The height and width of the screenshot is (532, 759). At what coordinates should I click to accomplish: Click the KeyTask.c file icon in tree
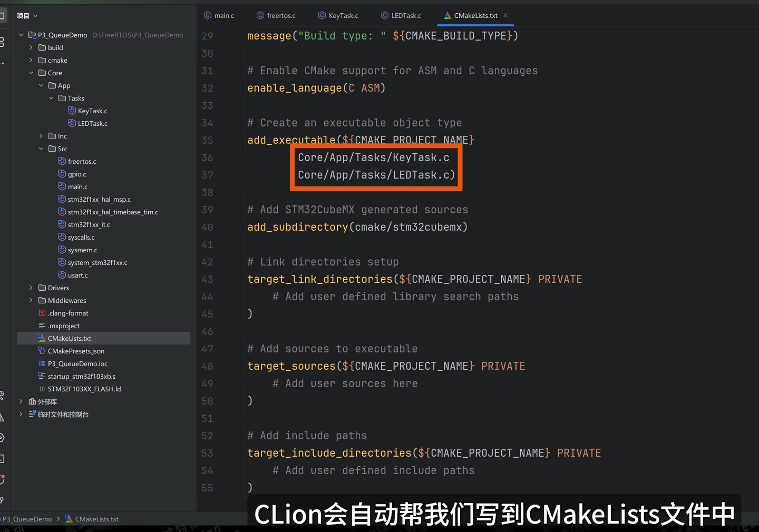(72, 111)
